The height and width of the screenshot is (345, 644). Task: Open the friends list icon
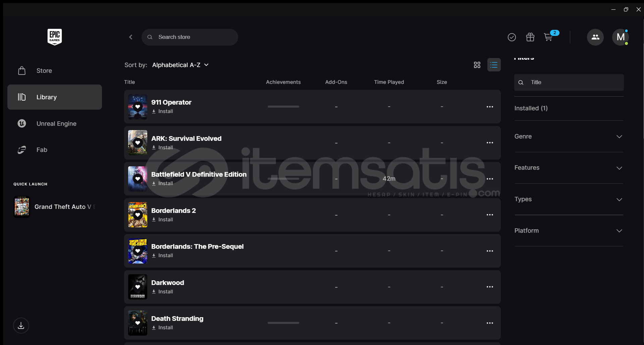point(595,37)
